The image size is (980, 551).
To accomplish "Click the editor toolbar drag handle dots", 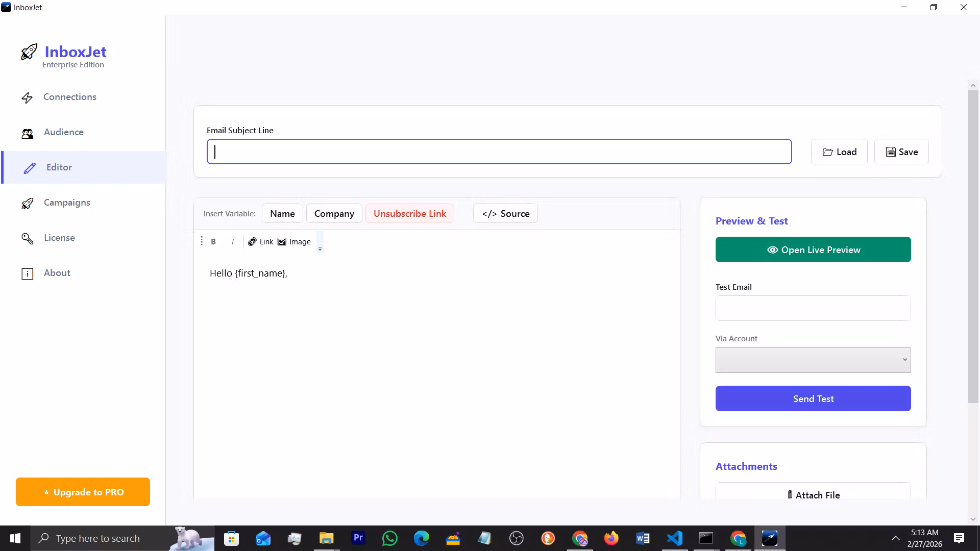I will [202, 241].
